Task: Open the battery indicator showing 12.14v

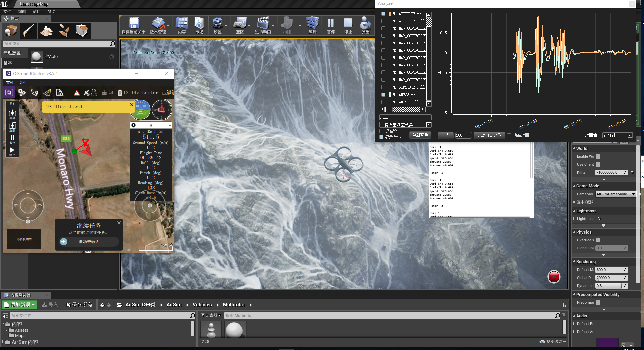Action: coord(129,93)
